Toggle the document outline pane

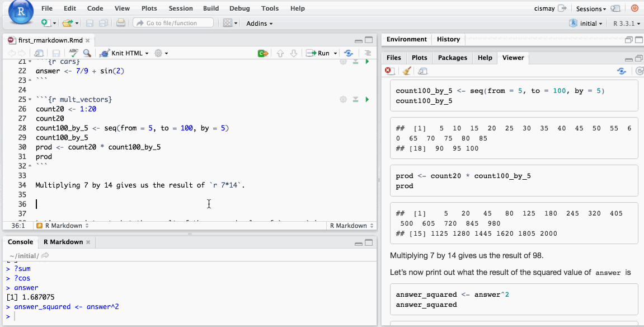tap(368, 53)
